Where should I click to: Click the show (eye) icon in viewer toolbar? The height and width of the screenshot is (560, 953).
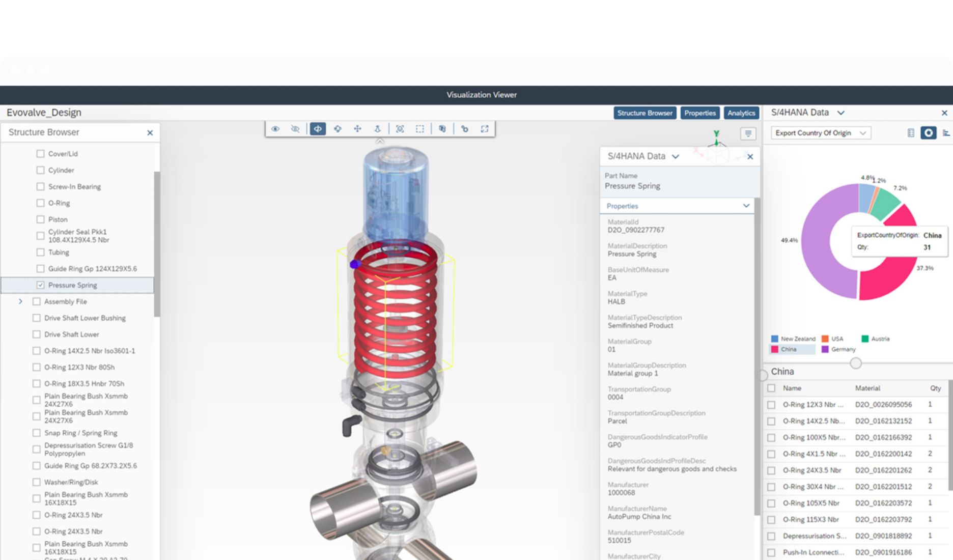click(x=275, y=129)
